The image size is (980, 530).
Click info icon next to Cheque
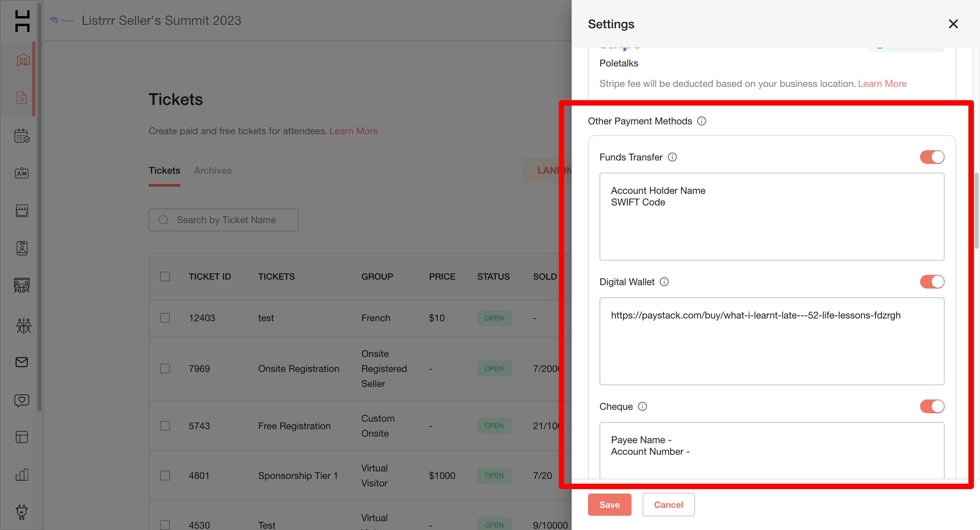coord(642,407)
